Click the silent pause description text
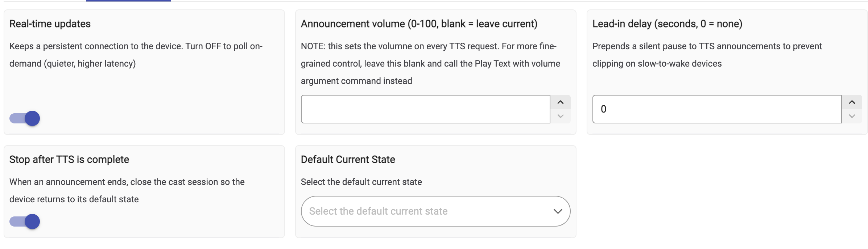 point(707,55)
